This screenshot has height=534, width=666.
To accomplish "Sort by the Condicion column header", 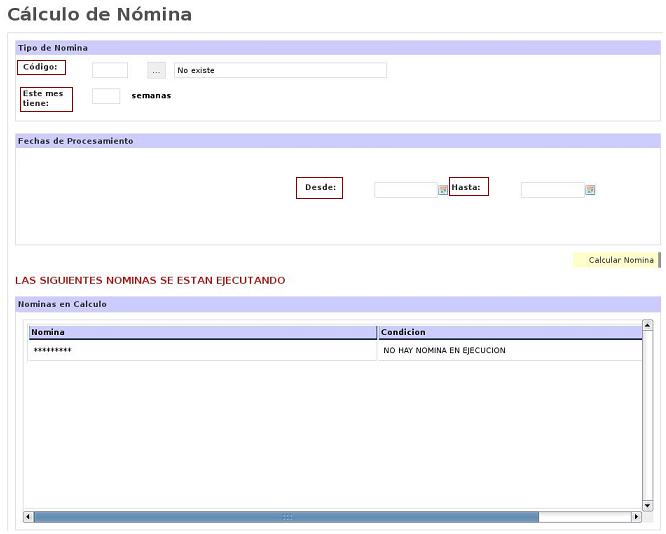I will (x=509, y=332).
